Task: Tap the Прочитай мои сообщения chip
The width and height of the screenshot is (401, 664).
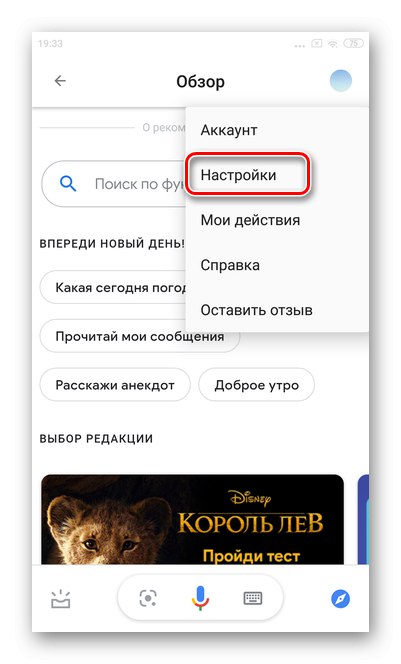Action: pos(140,336)
